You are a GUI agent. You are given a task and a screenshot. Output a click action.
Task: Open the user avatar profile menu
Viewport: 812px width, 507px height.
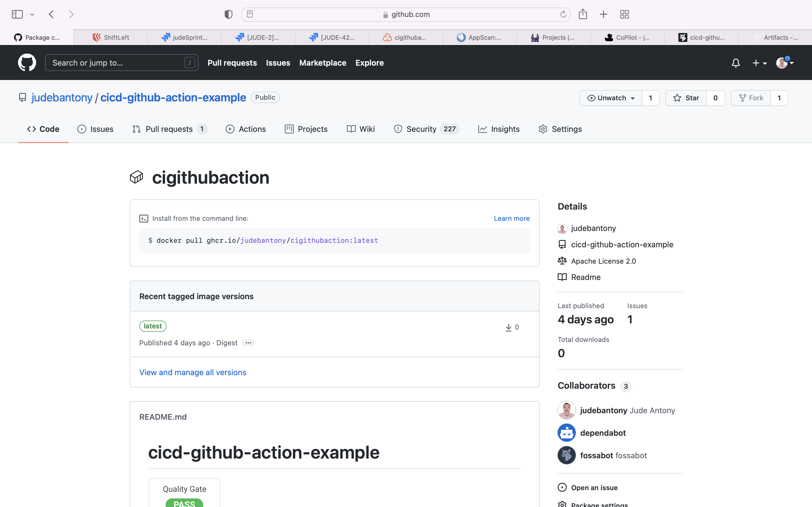(x=784, y=63)
